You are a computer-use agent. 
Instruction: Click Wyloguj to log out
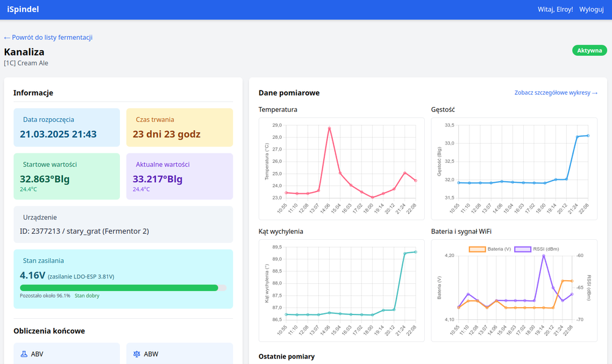pyautogui.click(x=591, y=10)
